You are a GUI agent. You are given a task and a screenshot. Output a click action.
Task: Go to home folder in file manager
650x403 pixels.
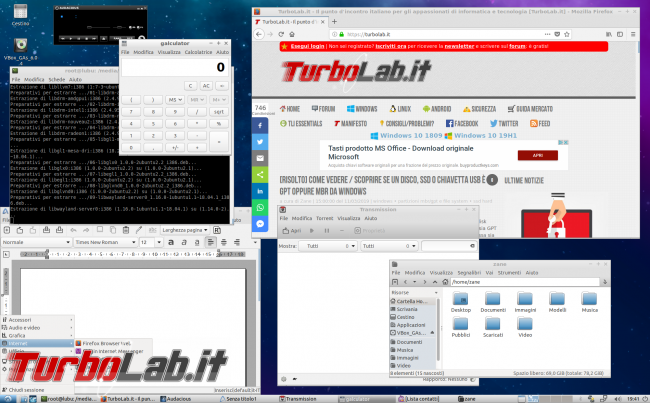tap(445, 282)
